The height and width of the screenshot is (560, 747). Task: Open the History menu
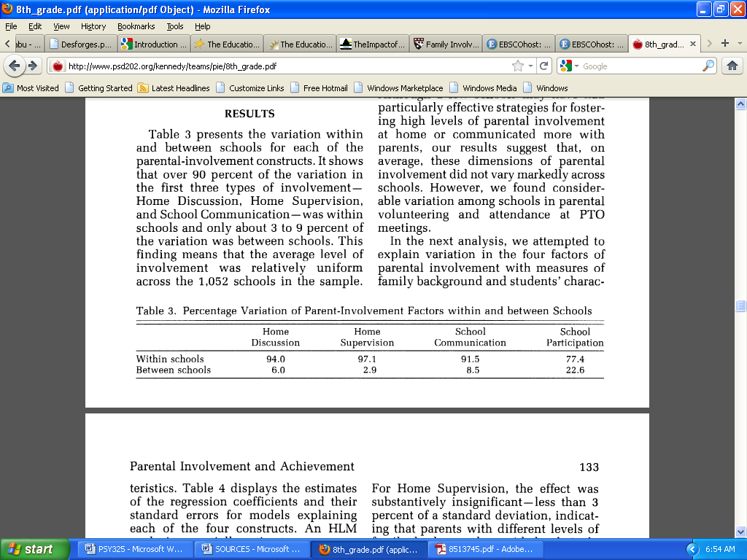tap(93, 26)
